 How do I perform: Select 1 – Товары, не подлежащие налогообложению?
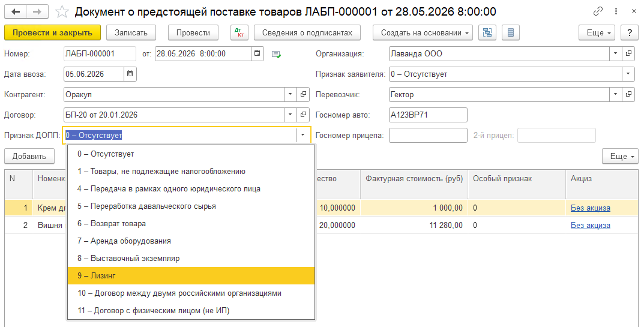pyautogui.click(x=191, y=172)
